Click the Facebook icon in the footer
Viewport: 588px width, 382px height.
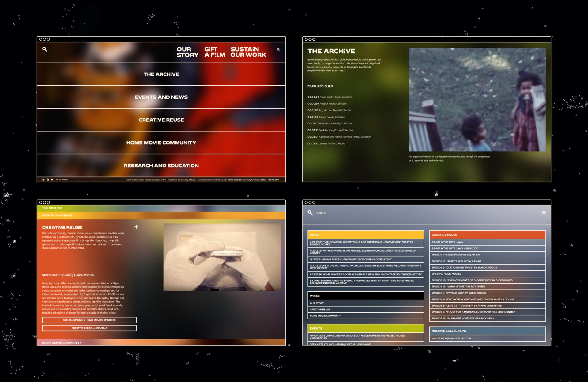click(48, 179)
